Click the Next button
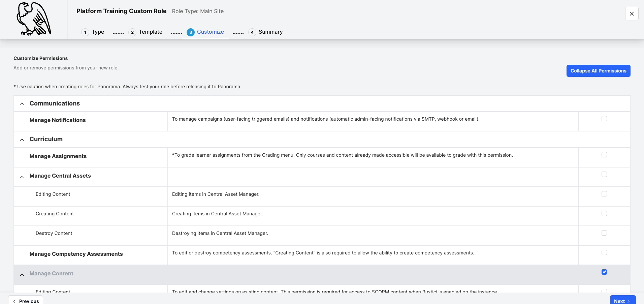The image size is (644, 304). pyautogui.click(x=622, y=301)
